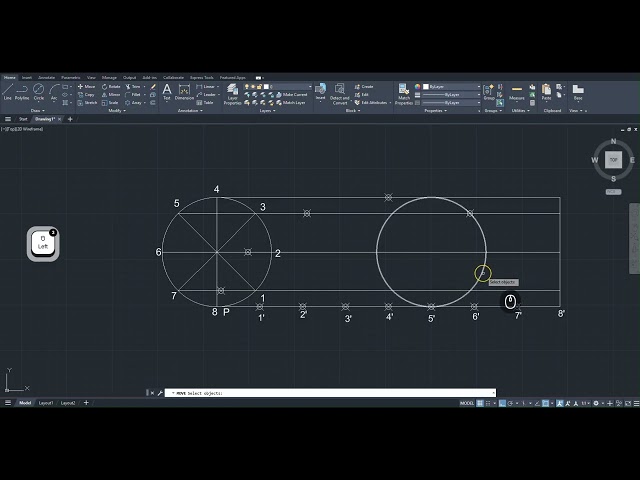Click the Paste clipboard button
Screen dimensions: 640x480
tap(546, 92)
